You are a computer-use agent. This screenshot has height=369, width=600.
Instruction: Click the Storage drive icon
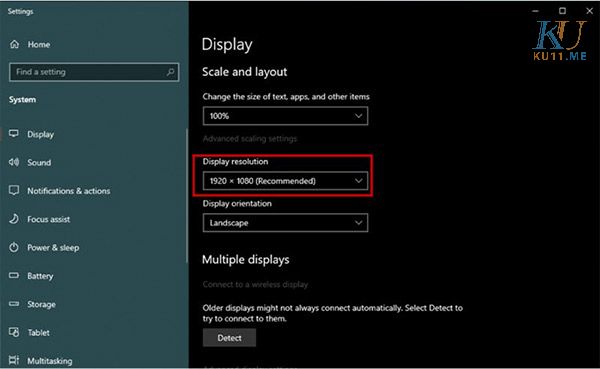click(x=14, y=304)
